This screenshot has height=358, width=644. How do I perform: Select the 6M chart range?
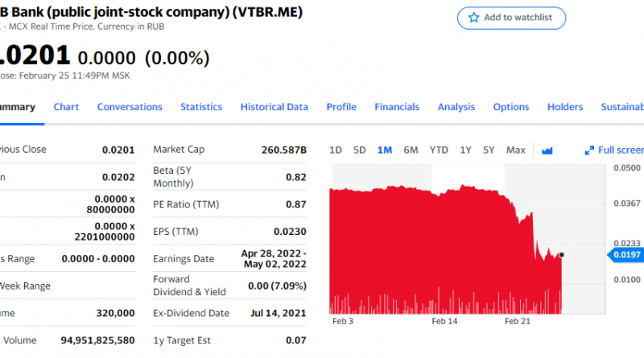411,150
